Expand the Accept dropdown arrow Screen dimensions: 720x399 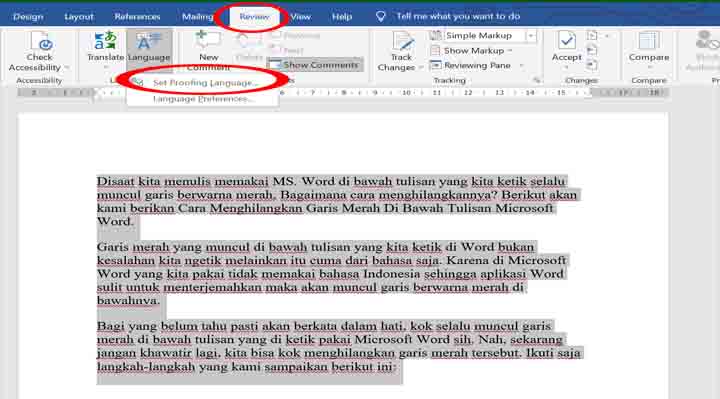tap(567, 67)
